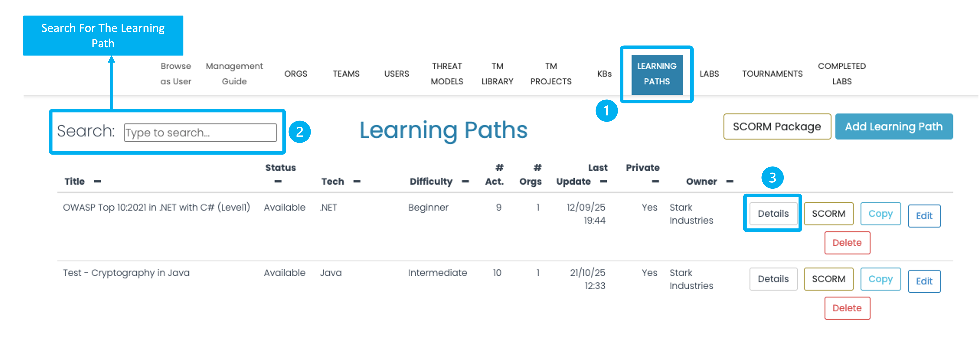This screenshot has height=355, width=980.
Task: Sort table by Last Update column
Action: [x=603, y=181]
